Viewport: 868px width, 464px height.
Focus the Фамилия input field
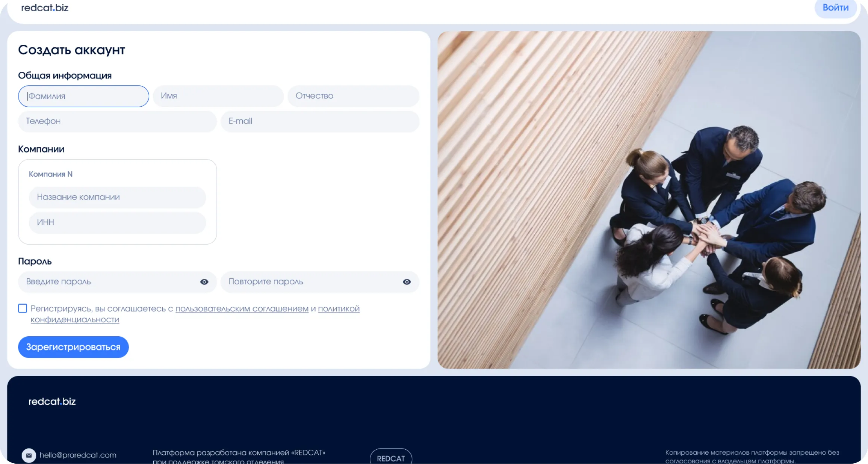tap(83, 96)
